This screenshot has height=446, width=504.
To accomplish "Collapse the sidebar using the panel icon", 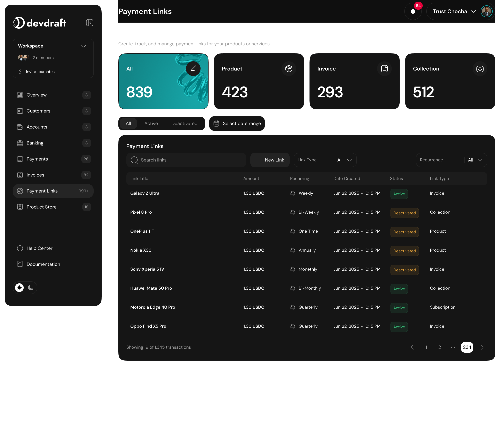I will tap(89, 22).
